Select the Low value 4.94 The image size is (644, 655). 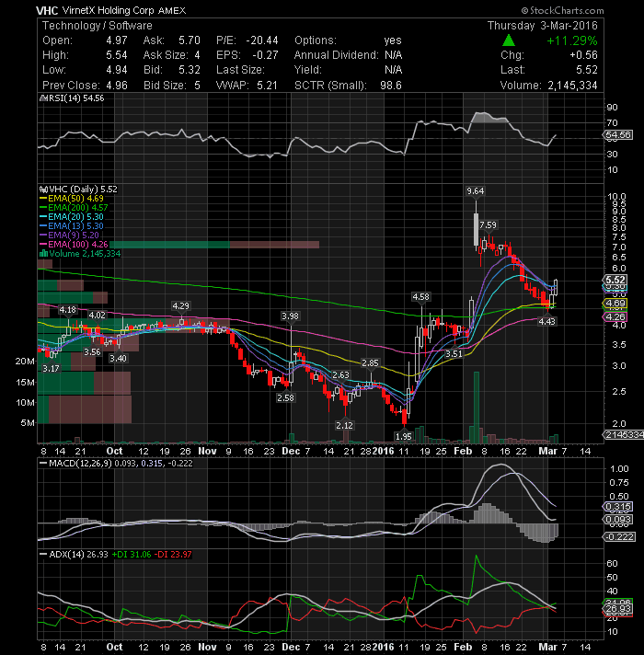coord(117,70)
